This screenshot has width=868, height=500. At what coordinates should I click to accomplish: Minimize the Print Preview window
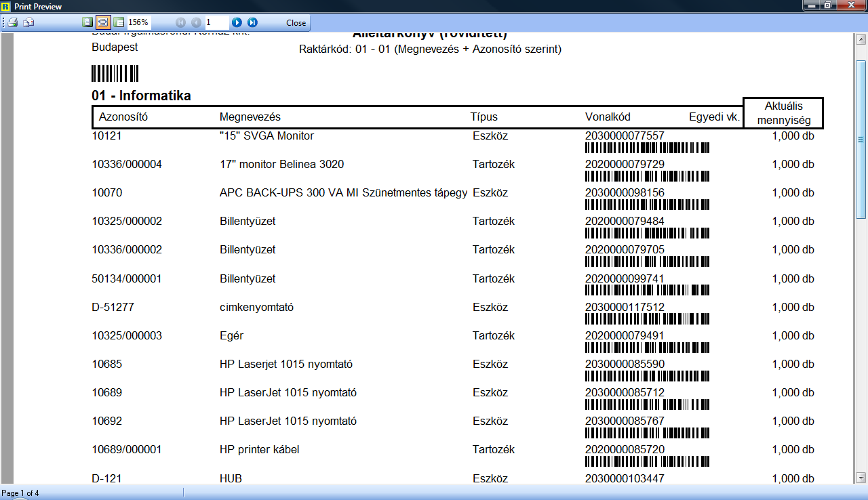811,5
